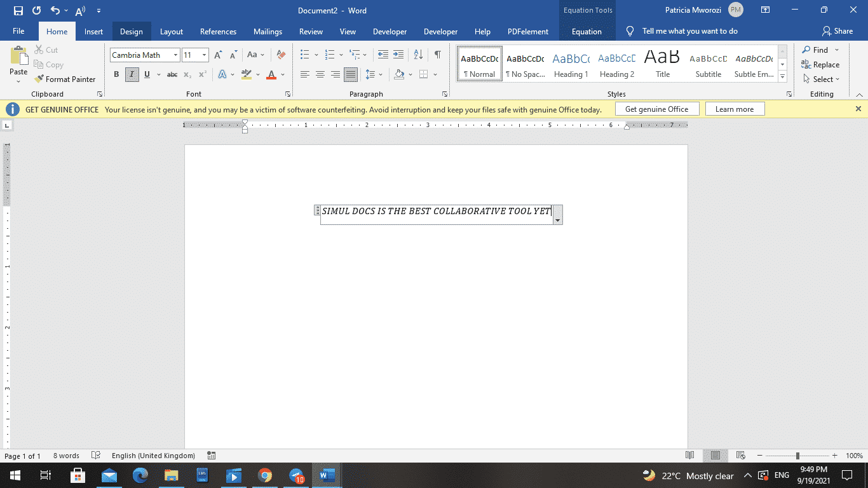Click the Get genuine Office button
The width and height of the screenshot is (868, 488).
pyautogui.click(x=657, y=109)
